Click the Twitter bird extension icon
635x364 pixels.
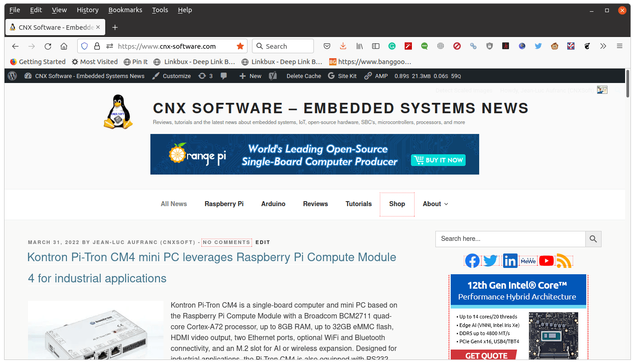pyautogui.click(x=538, y=46)
